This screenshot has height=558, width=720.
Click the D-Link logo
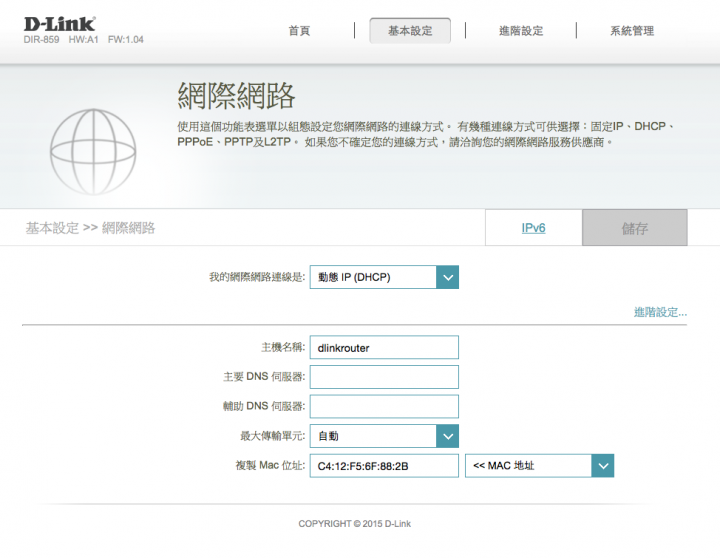(x=60, y=24)
